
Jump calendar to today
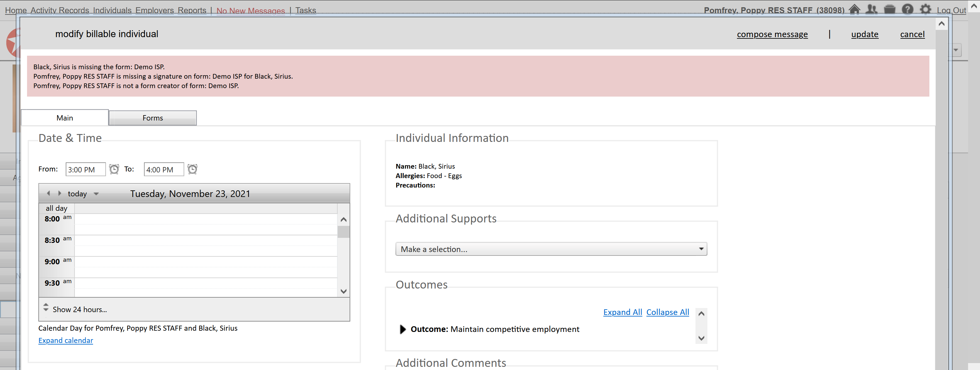coord(77,194)
